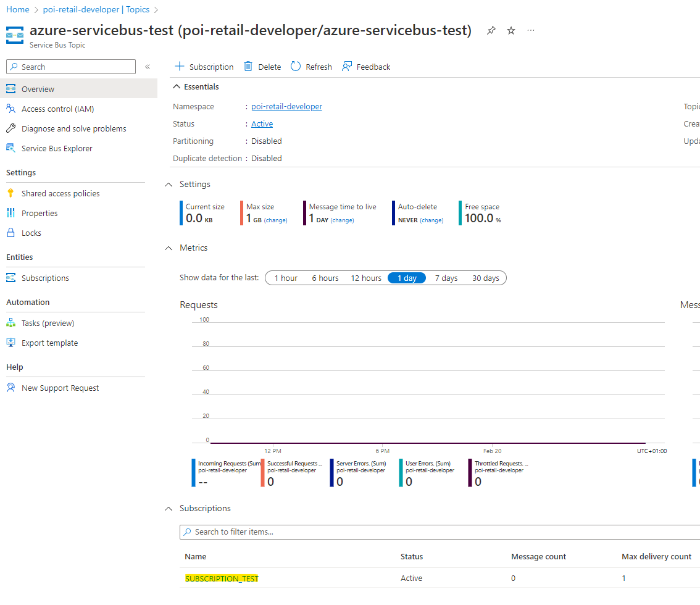Sort subscriptions by Name column

point(196,556)
